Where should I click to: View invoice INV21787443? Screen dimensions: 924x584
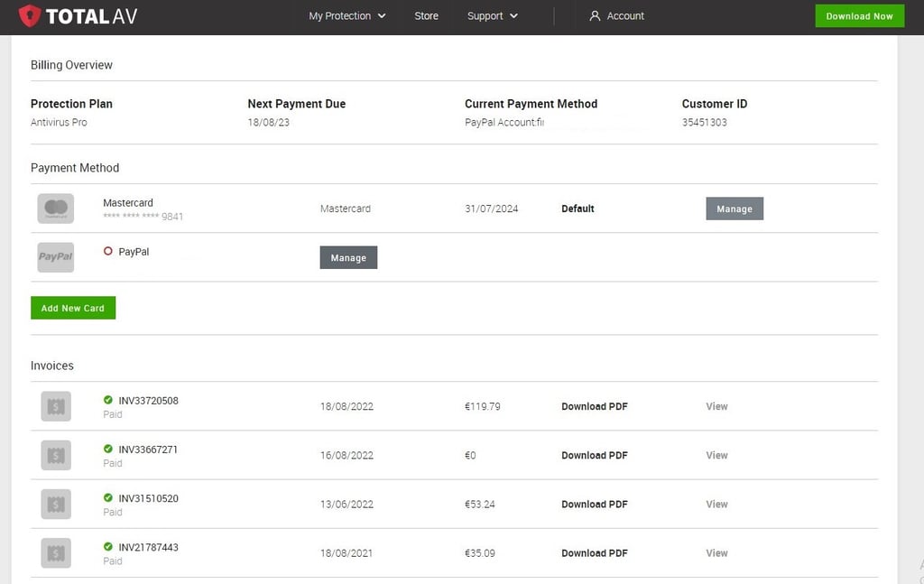coord(716,553)
